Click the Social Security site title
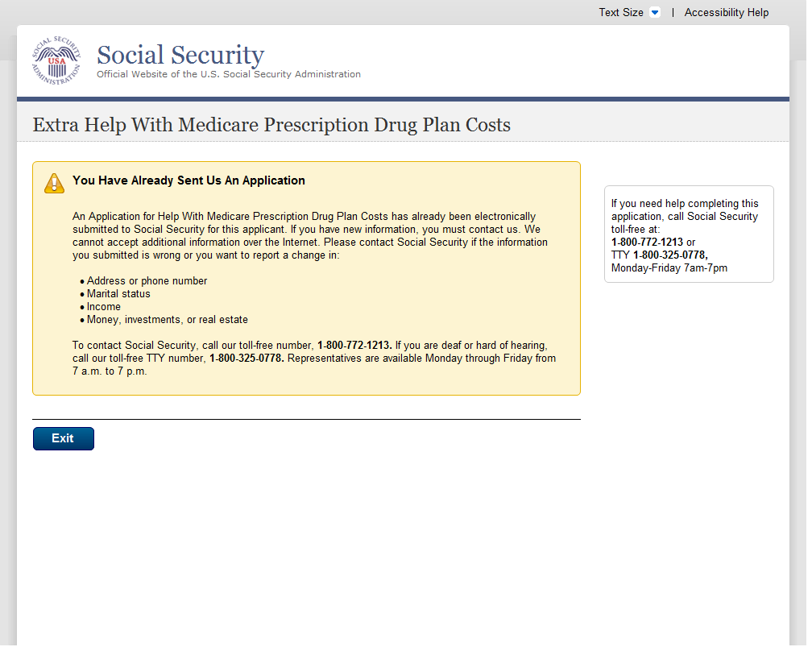 tap(180, 55)
